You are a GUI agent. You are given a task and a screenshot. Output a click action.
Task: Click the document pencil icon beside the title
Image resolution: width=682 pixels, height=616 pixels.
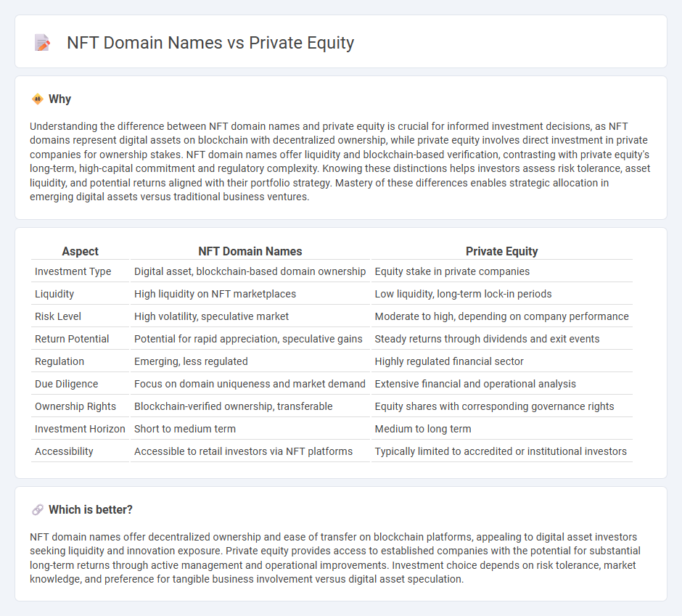tap(42, 43)
